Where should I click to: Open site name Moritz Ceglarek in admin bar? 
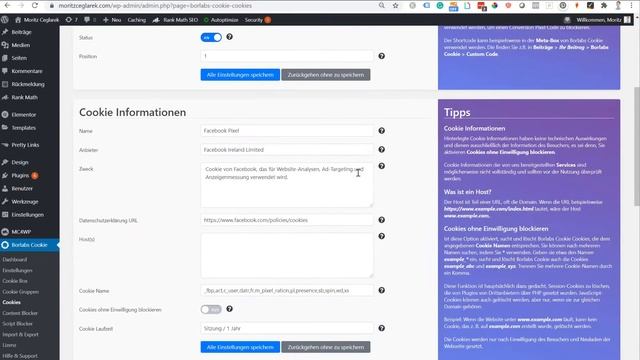tap(37, 20)
